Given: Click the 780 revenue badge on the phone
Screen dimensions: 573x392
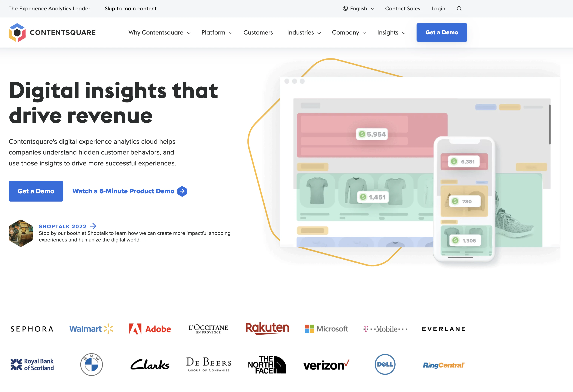Looking at the screenshot, I should tap(465, 201).
